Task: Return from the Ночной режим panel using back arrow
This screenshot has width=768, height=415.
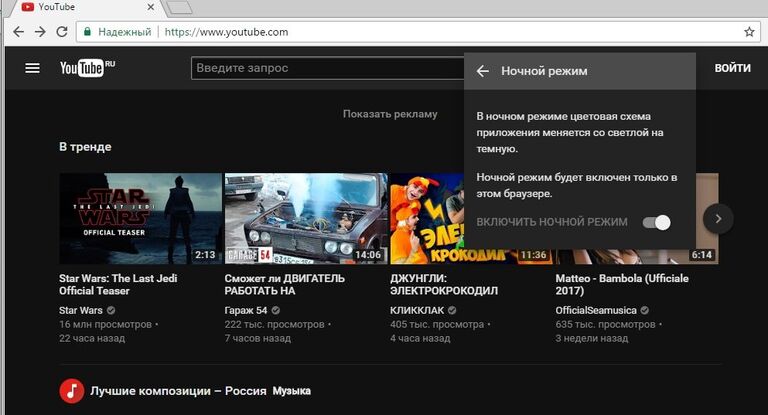Action: coord(482,71)
